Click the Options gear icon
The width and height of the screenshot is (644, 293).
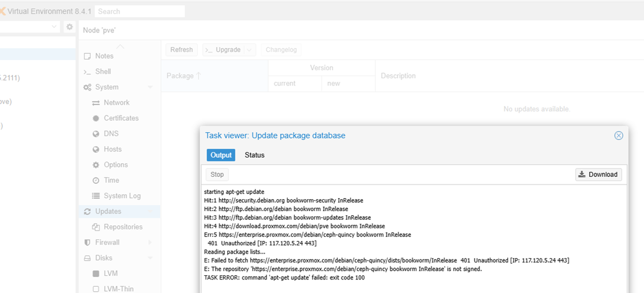coord(96,165)
